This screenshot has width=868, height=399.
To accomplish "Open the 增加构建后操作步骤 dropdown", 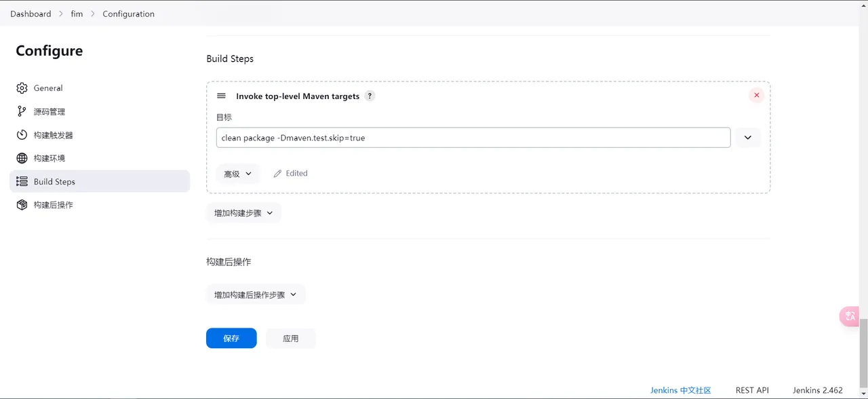I will click(256, 294).
